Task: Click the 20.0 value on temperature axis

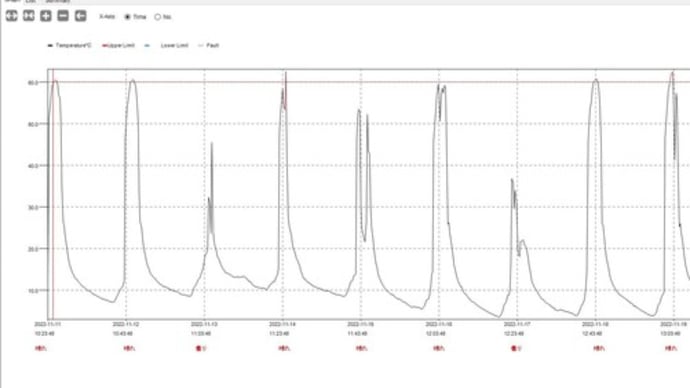Action: (33, 249)
